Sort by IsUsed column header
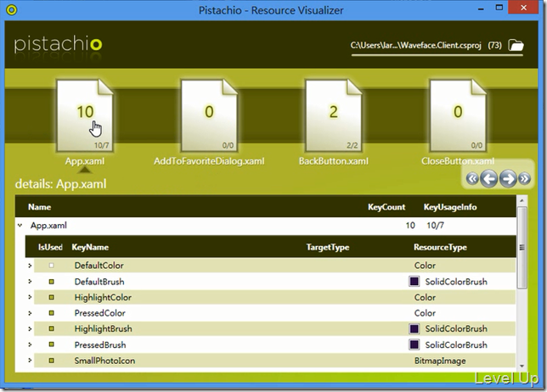 point(50,247)
